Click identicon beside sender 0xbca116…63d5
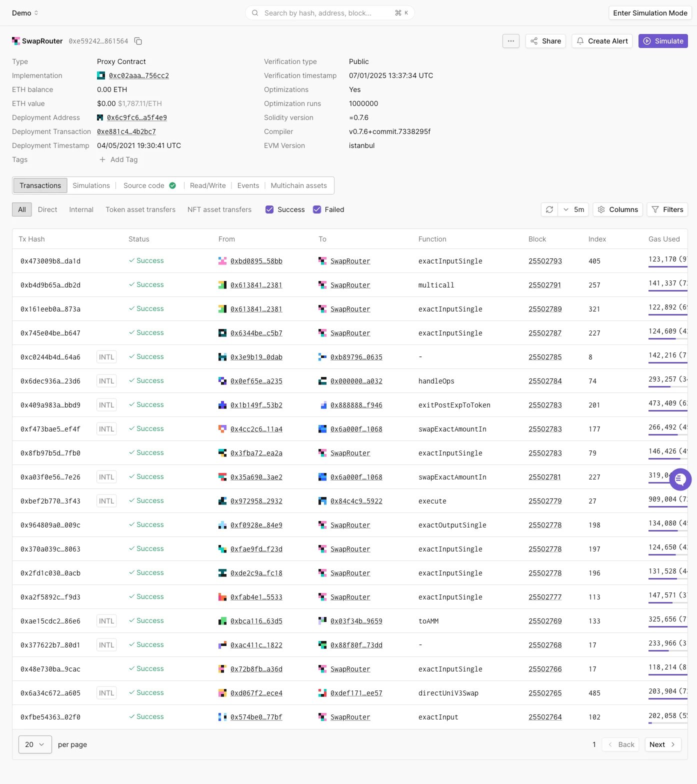The height and width of the screenshot is (784, 697). 222,621
